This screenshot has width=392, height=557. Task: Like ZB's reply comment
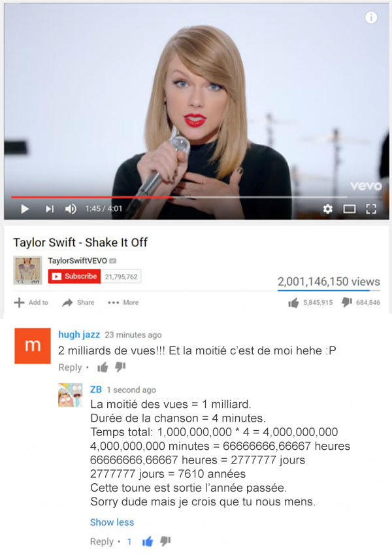tap(148, 541)
